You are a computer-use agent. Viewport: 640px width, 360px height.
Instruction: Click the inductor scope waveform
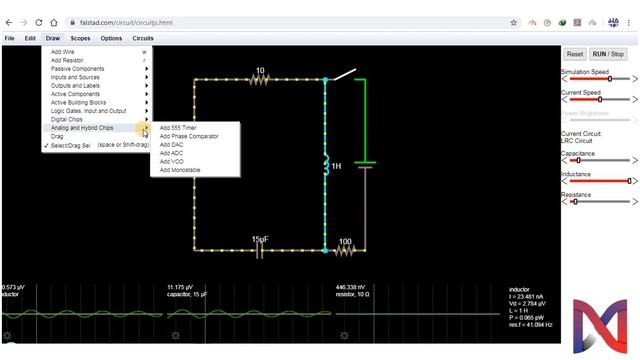82,314
